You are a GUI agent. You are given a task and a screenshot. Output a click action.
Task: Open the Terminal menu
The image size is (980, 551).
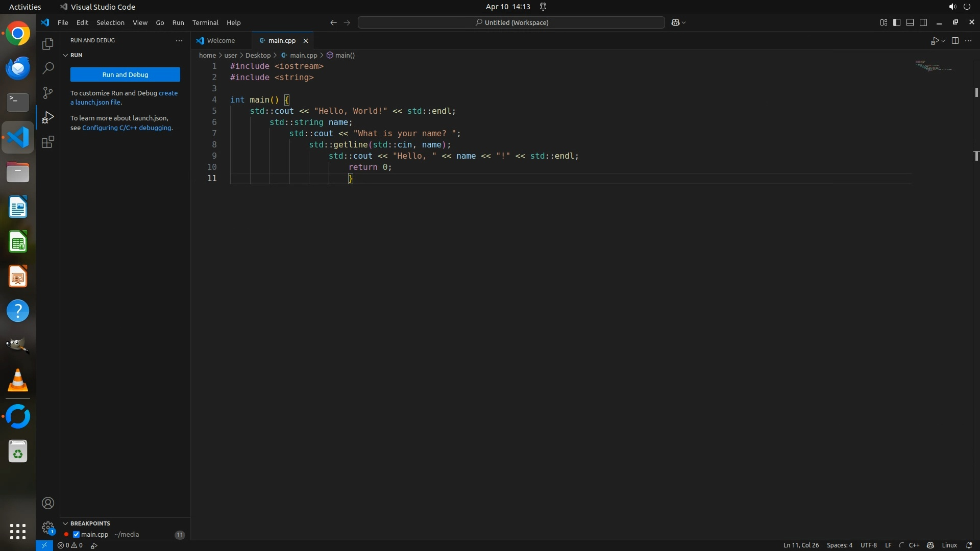coord(205,22)
